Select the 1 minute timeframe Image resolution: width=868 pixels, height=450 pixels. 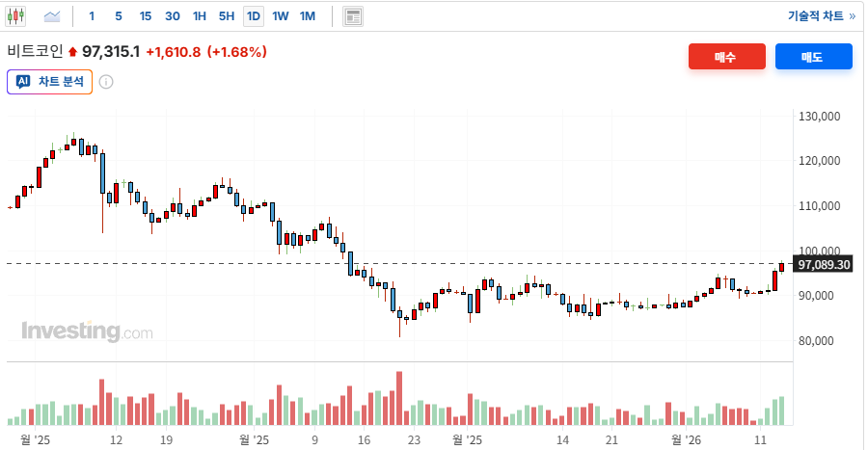click(92, 16)
